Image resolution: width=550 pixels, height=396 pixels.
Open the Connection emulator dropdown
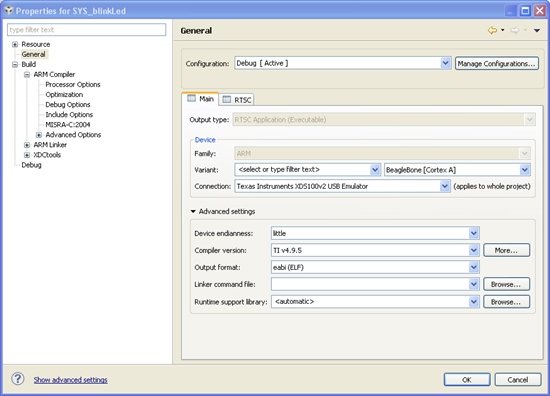coord(445,186)
